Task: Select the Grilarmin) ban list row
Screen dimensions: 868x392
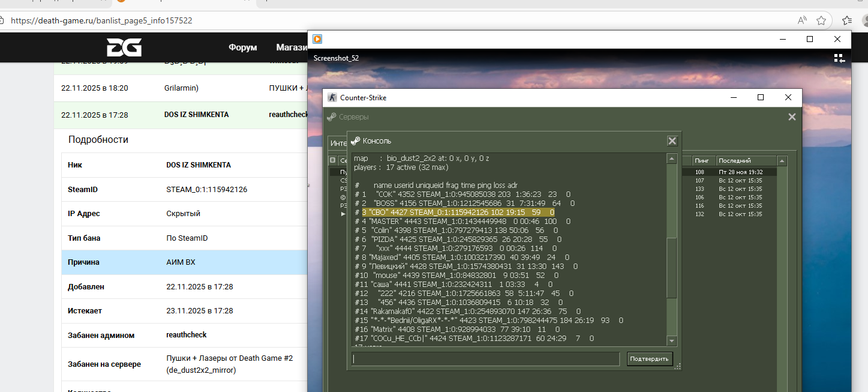Action: [181, 88]
